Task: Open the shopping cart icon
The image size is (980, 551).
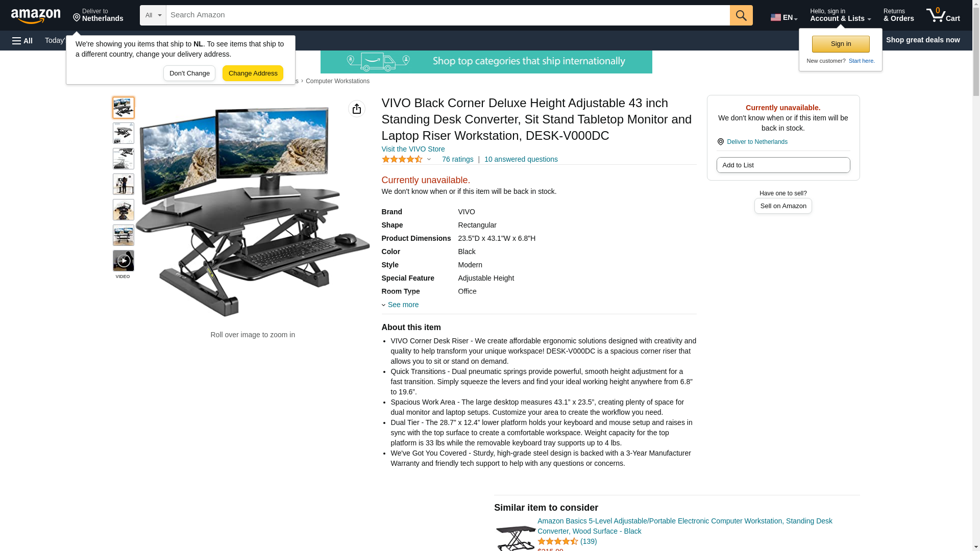Action: 943,15
